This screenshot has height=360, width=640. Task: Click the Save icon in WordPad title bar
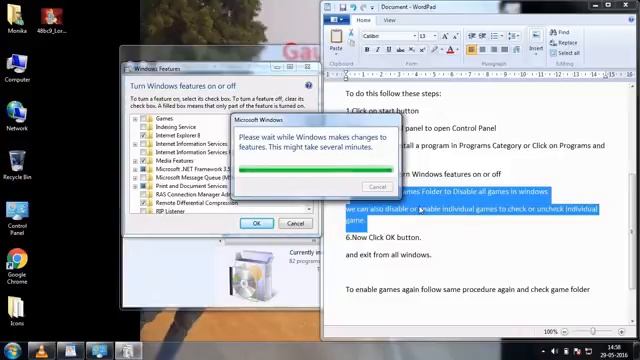342,7
